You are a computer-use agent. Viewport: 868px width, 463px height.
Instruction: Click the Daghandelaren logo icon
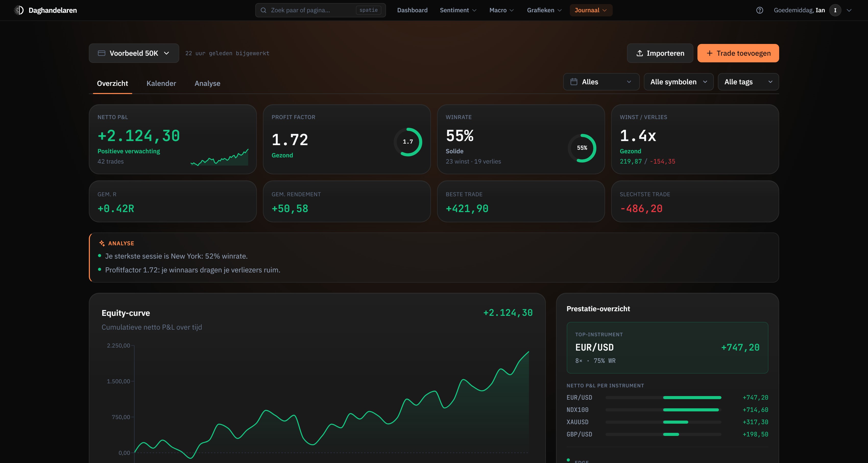[x=19, y=10]
